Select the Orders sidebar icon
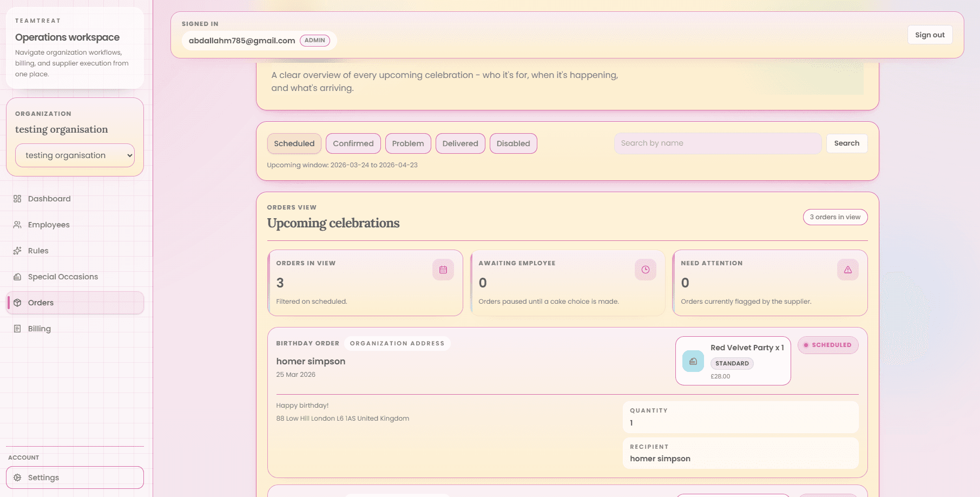The image size is (980, 497). tap(18, 303)
